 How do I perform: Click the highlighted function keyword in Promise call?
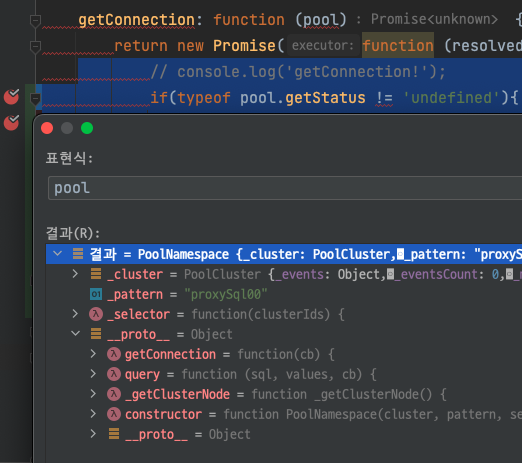click(398, 46)
